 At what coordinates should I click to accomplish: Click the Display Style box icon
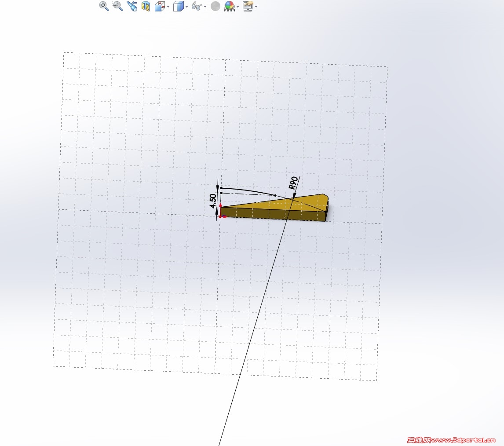(x=178, y=6)
